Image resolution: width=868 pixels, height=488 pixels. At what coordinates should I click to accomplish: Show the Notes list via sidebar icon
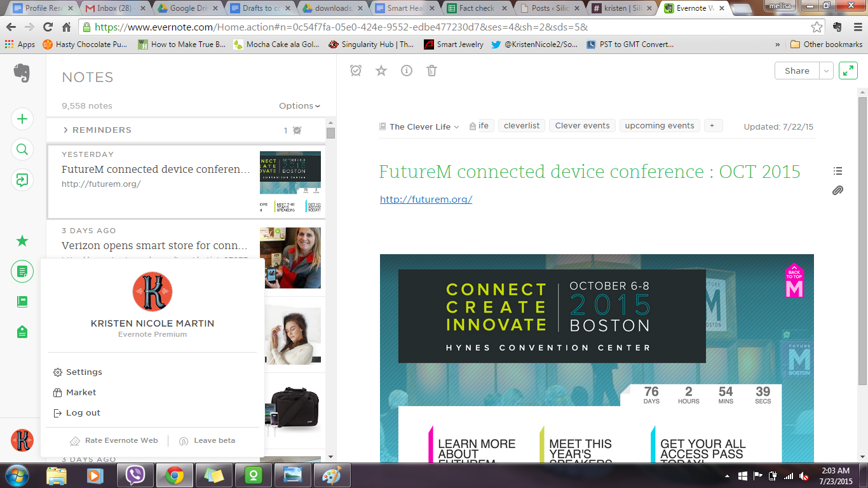(x=22, y=271)
